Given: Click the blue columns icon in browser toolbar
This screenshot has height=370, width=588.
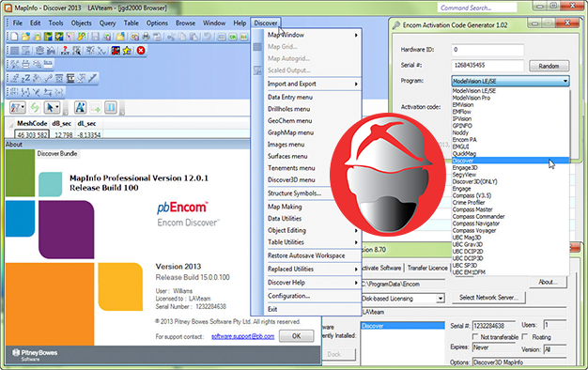Looking at the screenshot, I should coord(111,108).
